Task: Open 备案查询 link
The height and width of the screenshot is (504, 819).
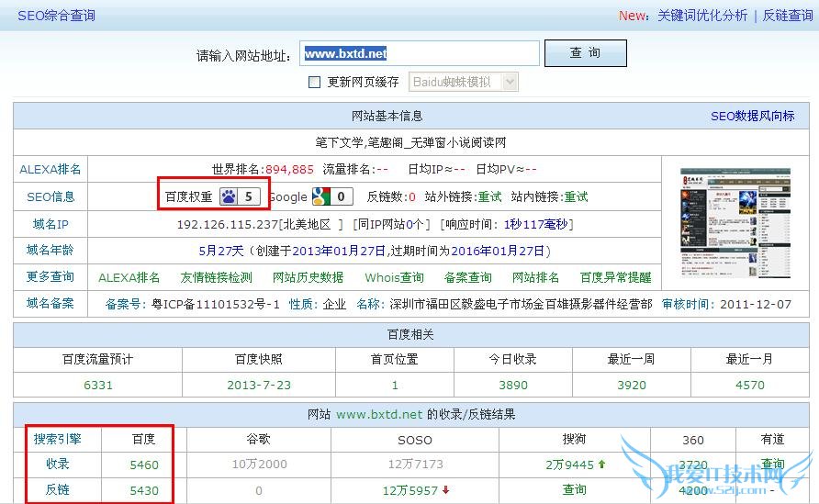Action: pos(468,277)
